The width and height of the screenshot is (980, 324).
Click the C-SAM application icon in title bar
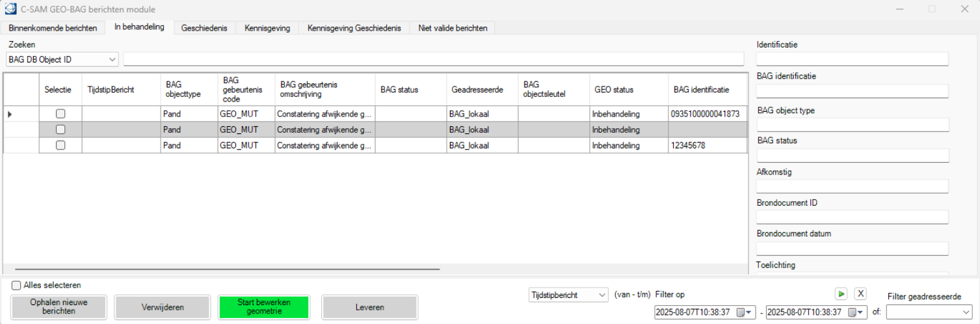coord(10,9)
